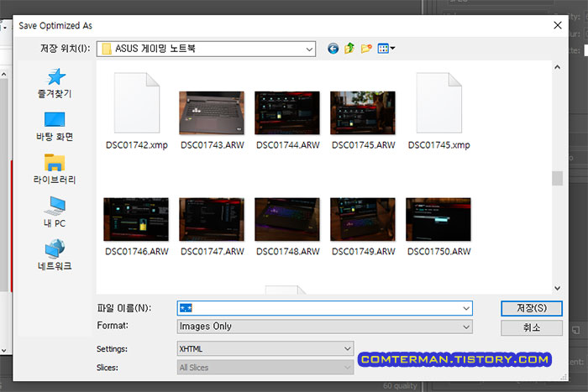The image size is (588, 392).
Task: Click the file list scroll down arrow
Action: pyautogui.click(x=557, y=288)
